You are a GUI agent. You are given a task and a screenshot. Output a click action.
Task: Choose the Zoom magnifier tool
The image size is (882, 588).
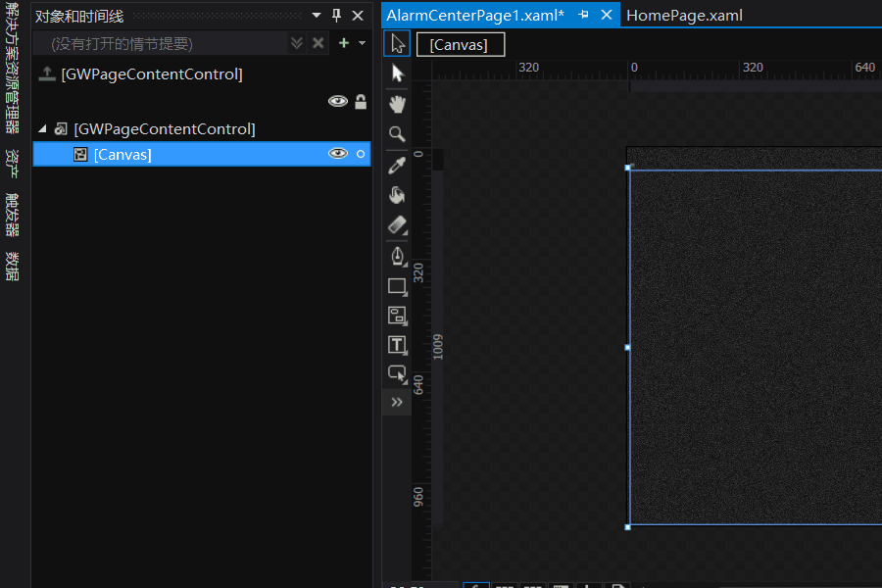tap(397, 134)
